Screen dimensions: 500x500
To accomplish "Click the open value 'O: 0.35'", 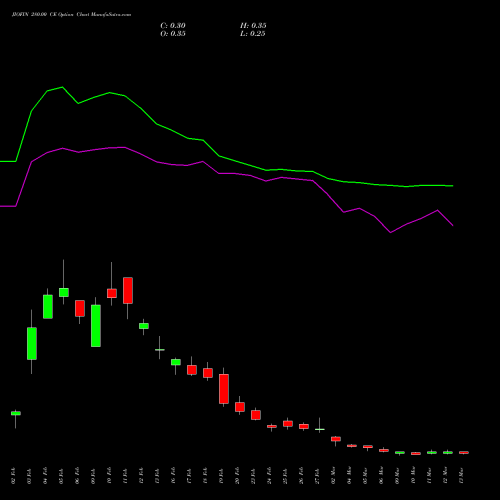I will click(173, 34).
